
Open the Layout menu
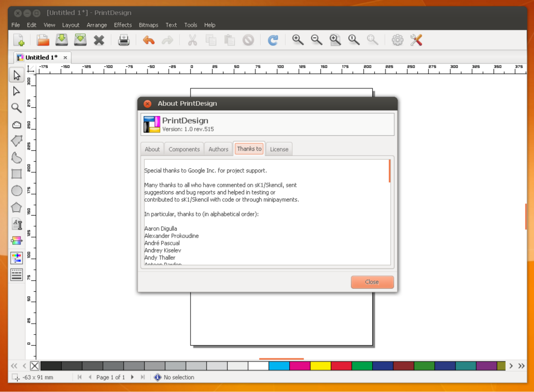(71, 25)
